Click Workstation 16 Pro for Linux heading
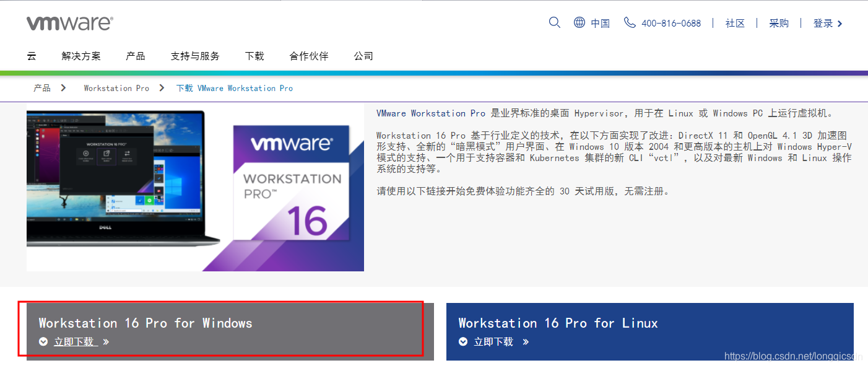The image size is (868, 368). click(x=558, y=323)
